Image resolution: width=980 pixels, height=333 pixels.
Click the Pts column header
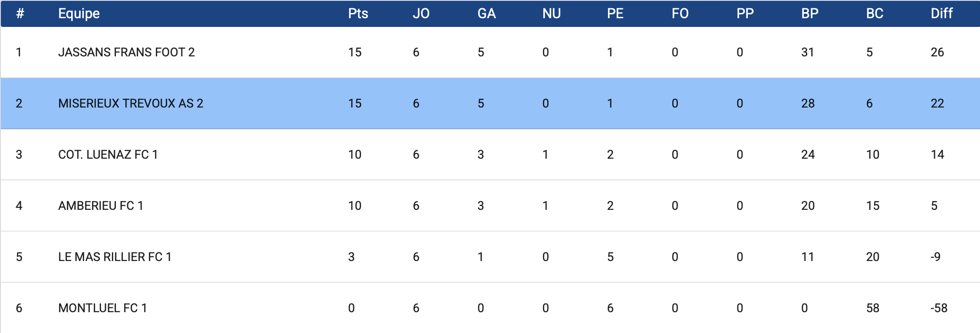pos(358,13)
